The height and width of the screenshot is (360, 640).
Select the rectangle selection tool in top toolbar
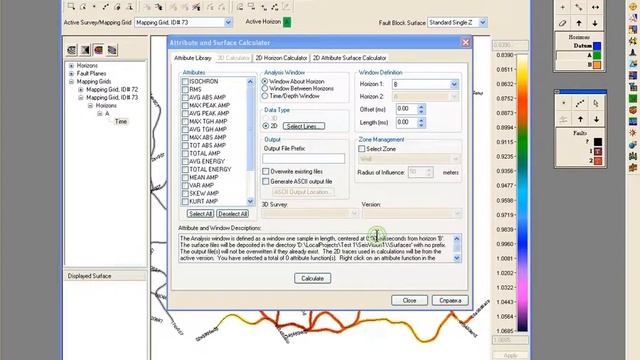click(71, 7)
